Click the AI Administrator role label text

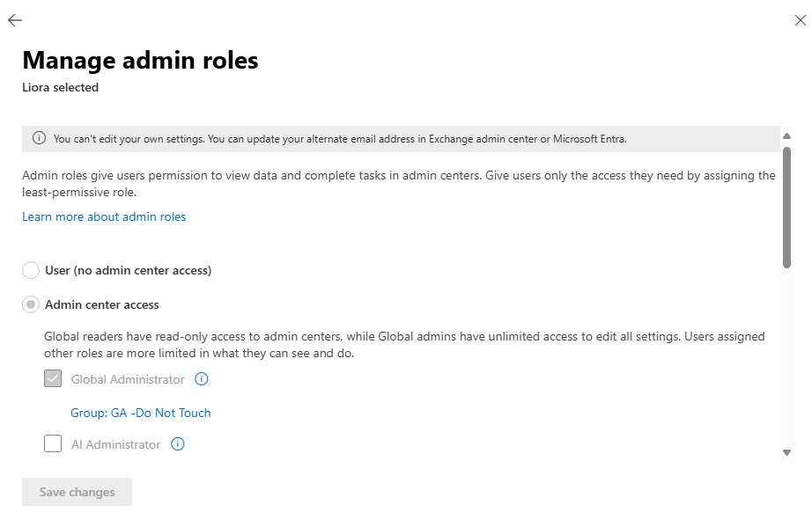[115, 444]
